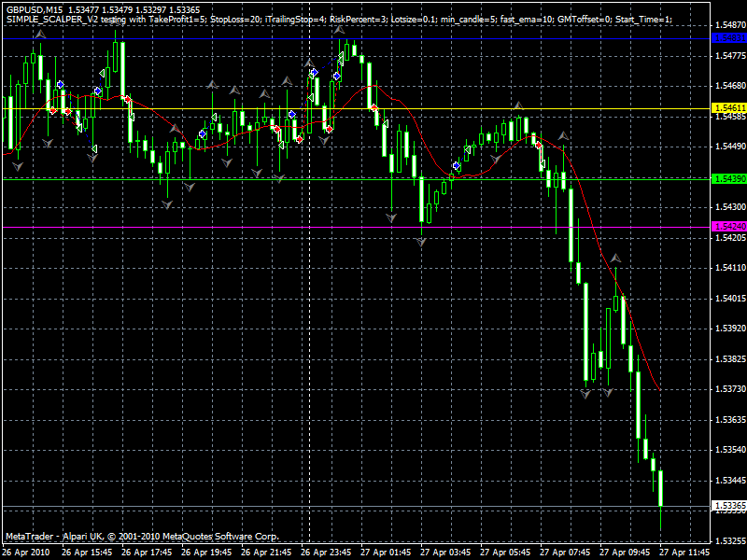Select the yellow horizontal line at 1.54611
747x560 pixels.
click(357, 109)
